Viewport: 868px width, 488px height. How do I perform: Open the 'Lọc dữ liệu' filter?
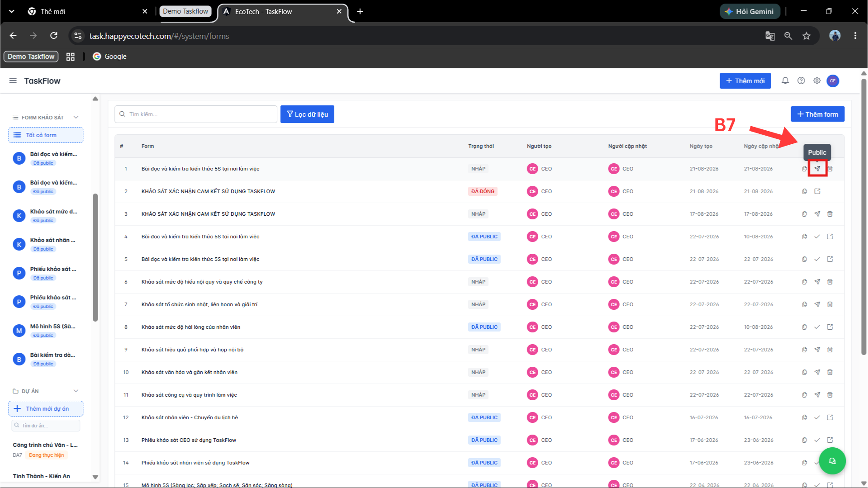(307, 114)
